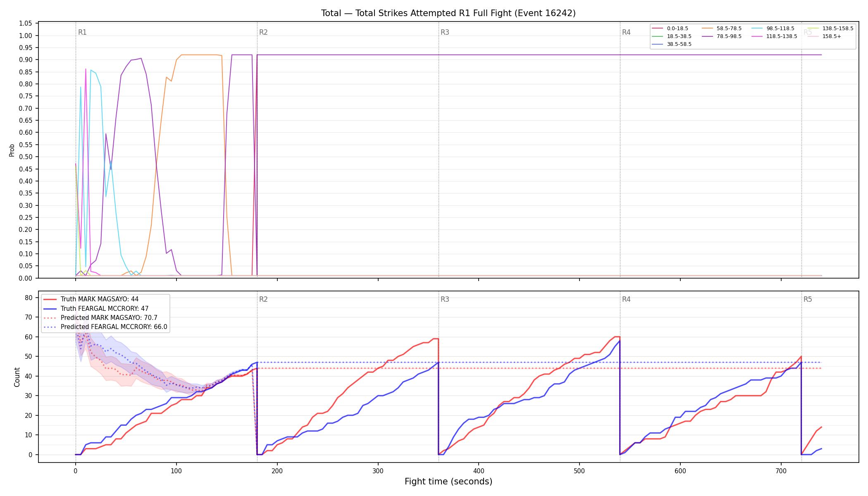Click the 0.25 tick on the Prob axis

tap(26, 218)
